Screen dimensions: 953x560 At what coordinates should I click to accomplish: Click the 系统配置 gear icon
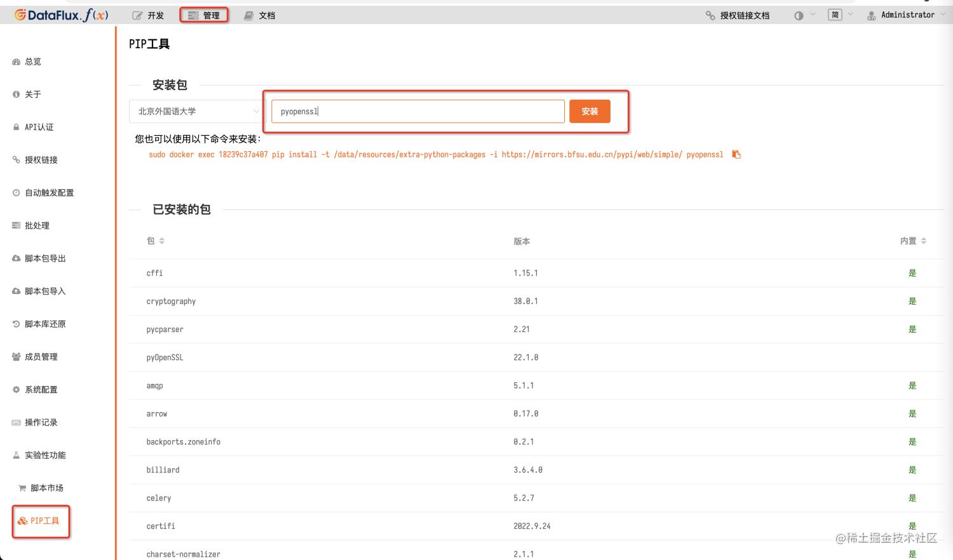[x=17, y=389]
